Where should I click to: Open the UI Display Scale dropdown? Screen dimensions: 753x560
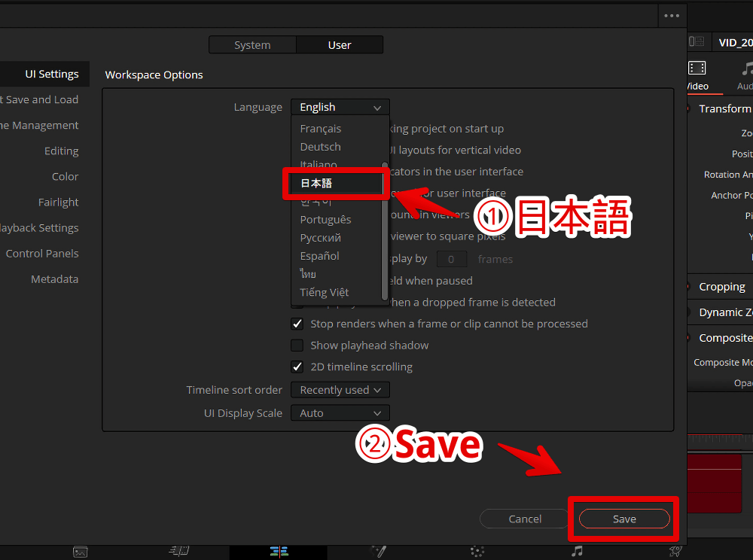340,412
